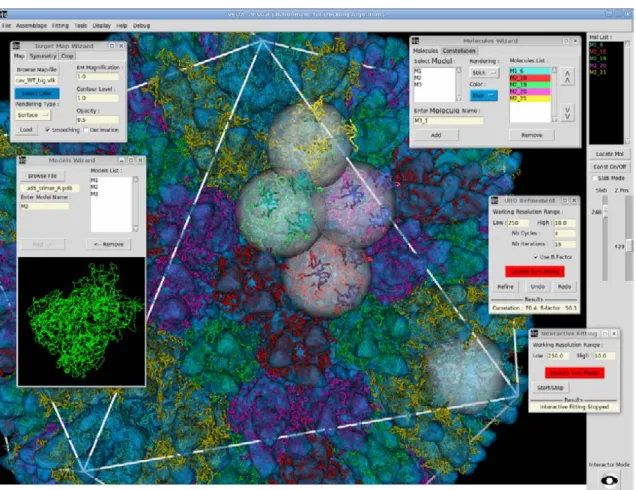Click Browse File in Models Wizard
This screenshot has height=490, width=636.
point(42,176)
